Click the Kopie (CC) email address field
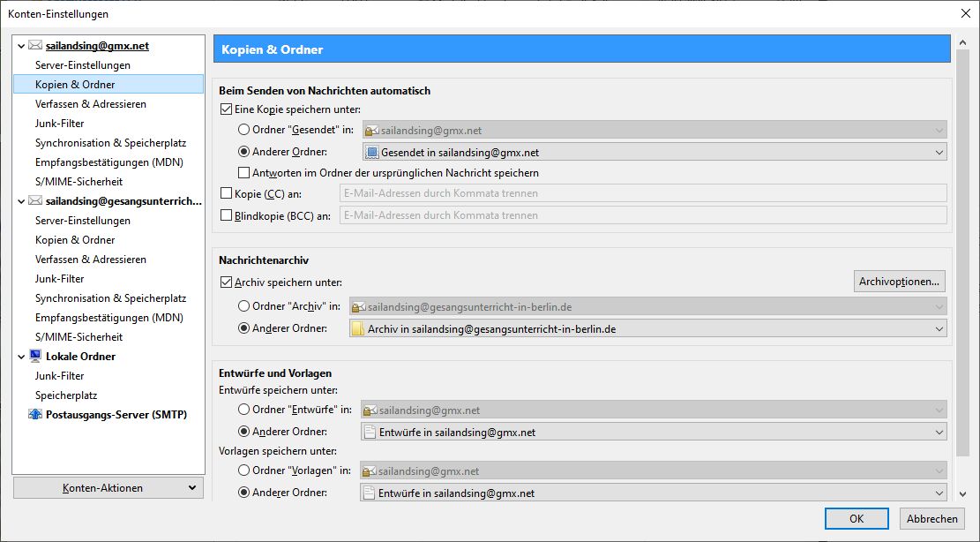The height and width of the screenshot is (542, 980). (642, 193)
